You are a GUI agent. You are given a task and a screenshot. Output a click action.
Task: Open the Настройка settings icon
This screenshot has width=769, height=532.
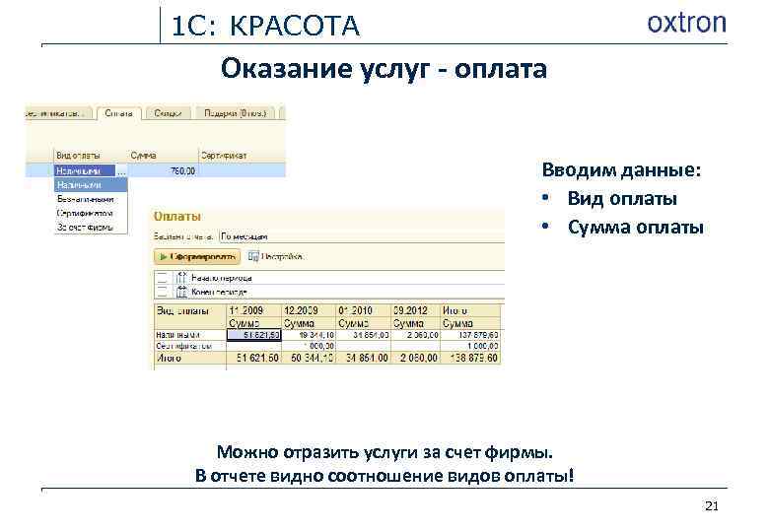click(253, 256)
